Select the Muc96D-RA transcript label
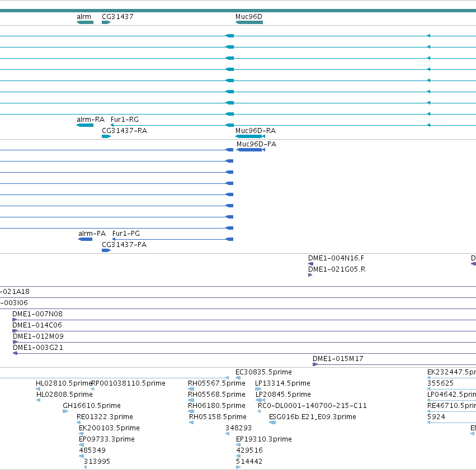 [256, 131]
